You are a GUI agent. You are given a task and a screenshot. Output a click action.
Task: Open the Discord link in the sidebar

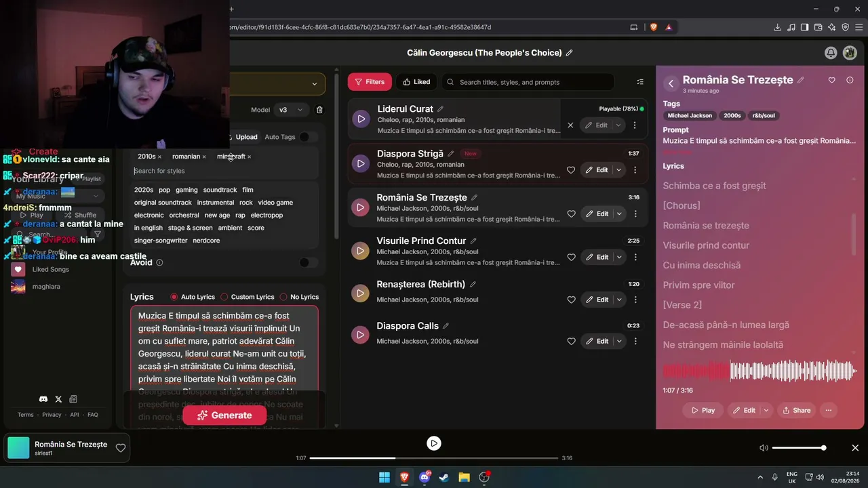click(43, 399)
